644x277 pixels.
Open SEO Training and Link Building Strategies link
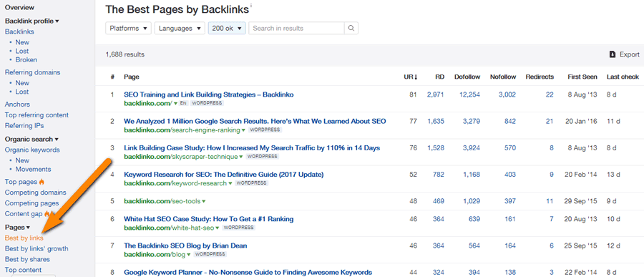tap(209, 94)
